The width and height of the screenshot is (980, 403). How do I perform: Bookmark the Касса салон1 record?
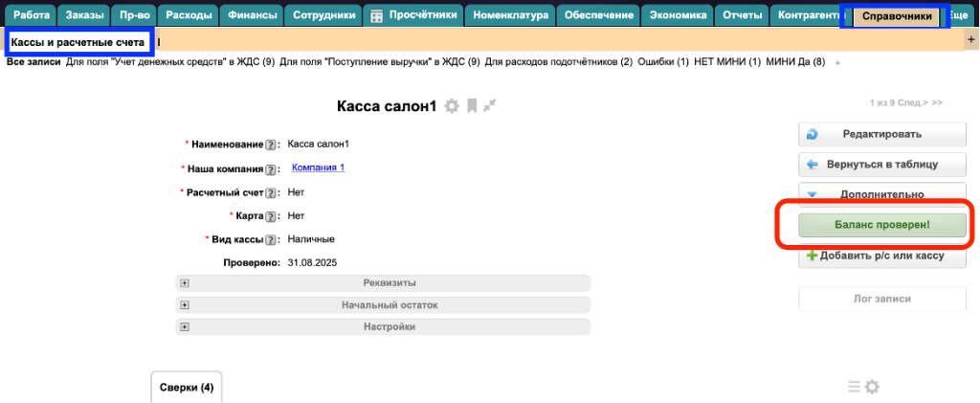(472, 106)
